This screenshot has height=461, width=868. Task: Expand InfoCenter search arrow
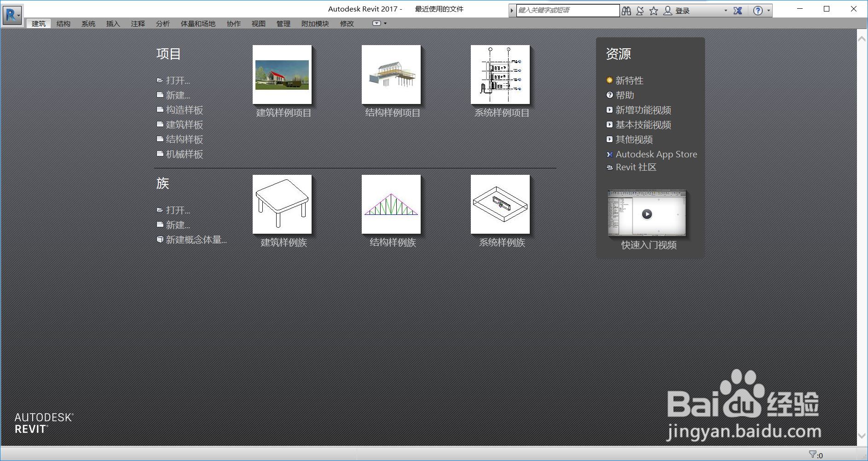point(512,11)
